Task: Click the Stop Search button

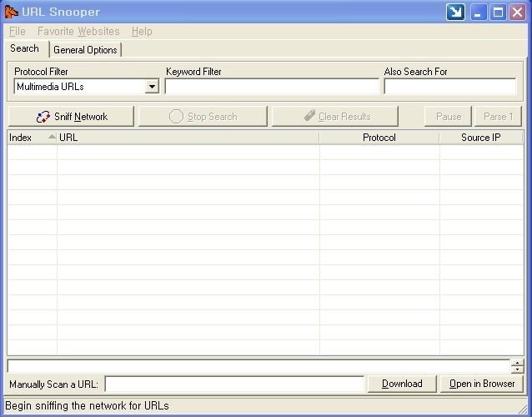Action: (x=203, y=117)
